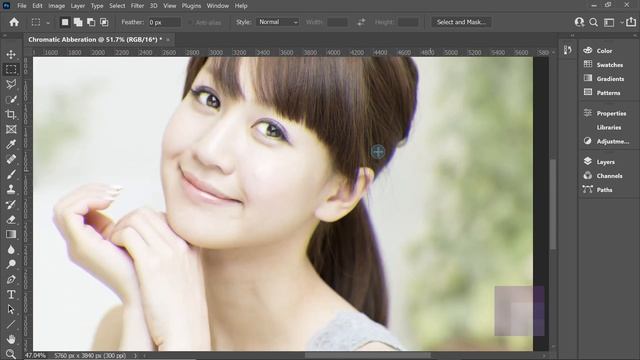Open the Filter menu

137,6
